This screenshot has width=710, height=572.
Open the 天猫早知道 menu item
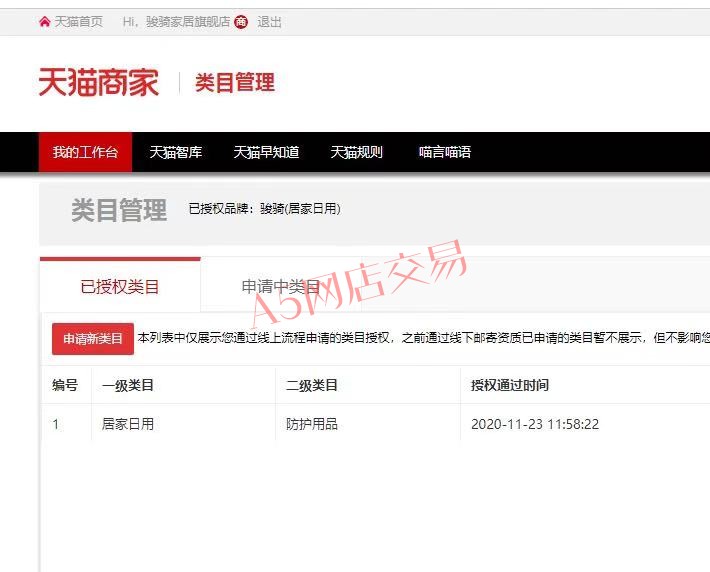tap(266, 152)
